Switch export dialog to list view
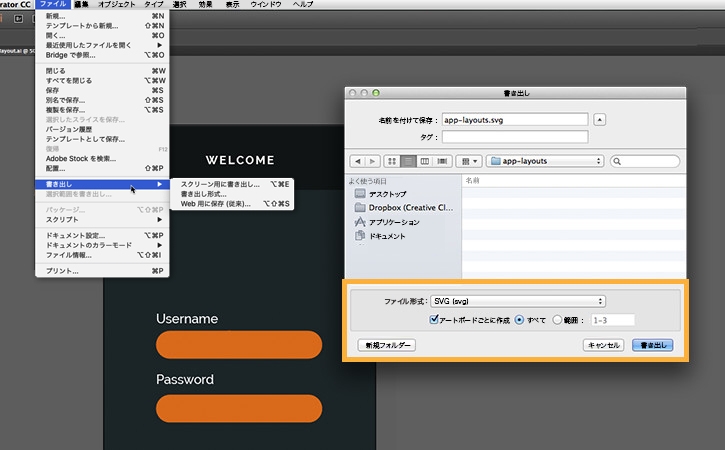The image size is (725, 450). click(408, 161)
